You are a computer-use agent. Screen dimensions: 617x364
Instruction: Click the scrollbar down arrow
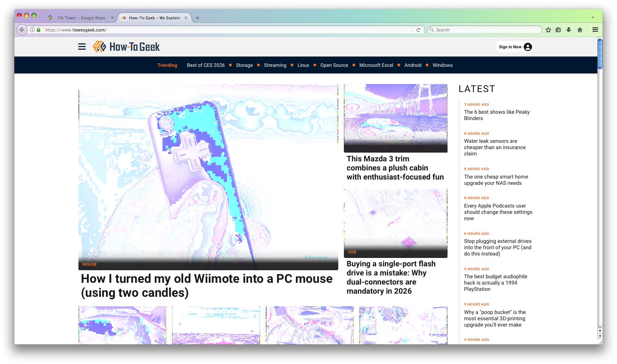[600, 336]
